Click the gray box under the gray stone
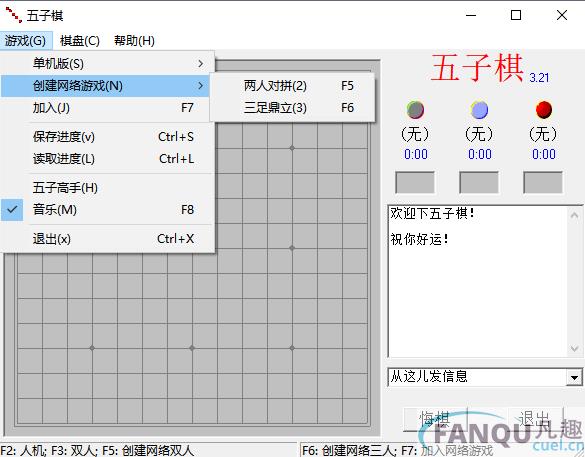 click(x=415, y=182)
